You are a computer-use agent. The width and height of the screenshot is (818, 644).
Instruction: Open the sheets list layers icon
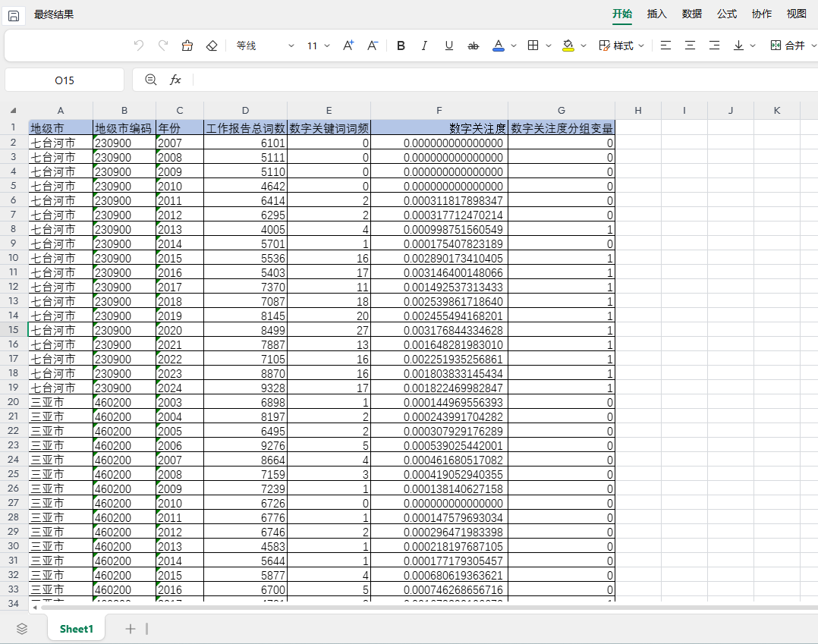[22, 629]
